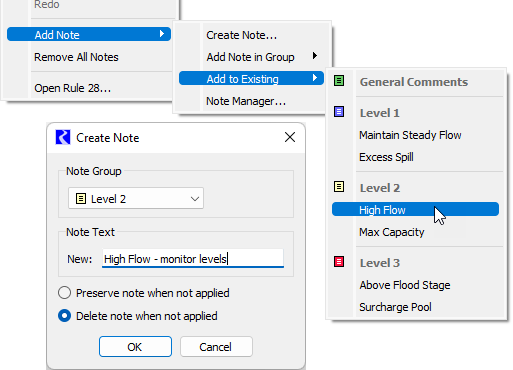Select Preserve note when not applied

coord(64,293)
